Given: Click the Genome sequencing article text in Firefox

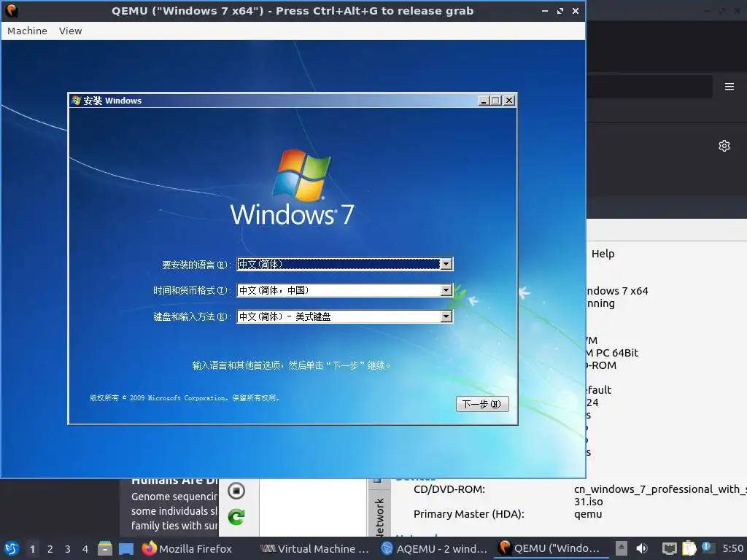Looking at the screenshot, I should (174, 511).
